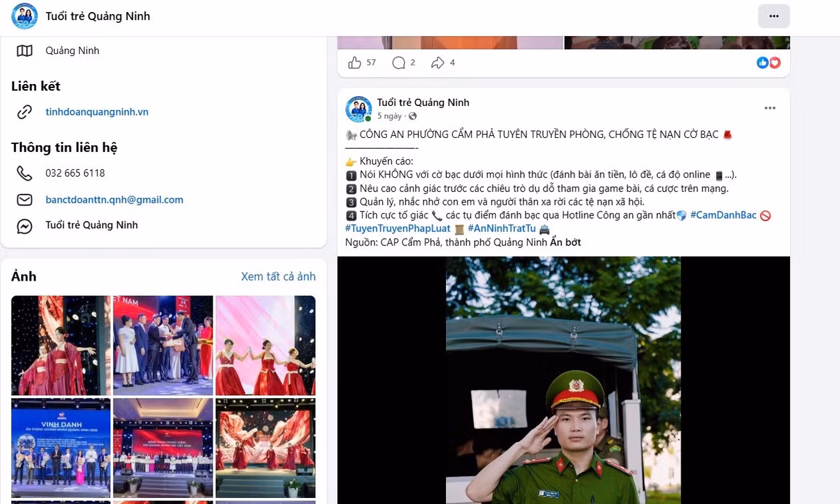Click the envelope icon beside the email address

[25, 200]
